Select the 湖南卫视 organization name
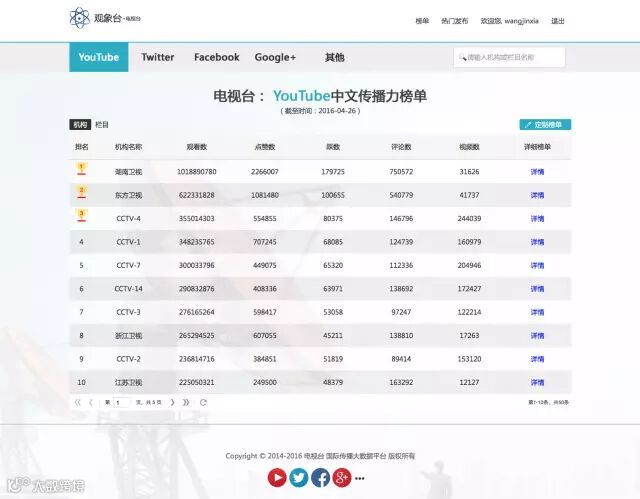 [129, 172]
